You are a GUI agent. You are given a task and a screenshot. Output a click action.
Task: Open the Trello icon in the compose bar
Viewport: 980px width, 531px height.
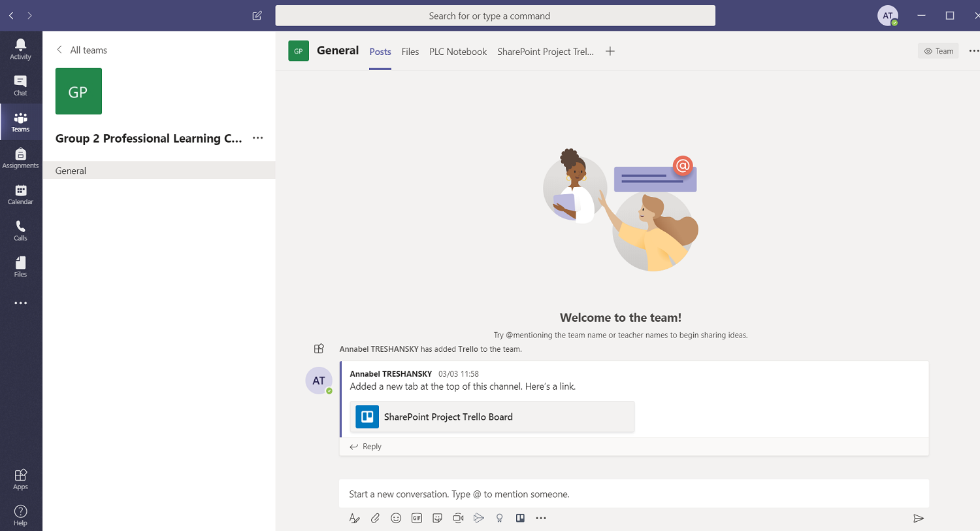pos(521,518)
